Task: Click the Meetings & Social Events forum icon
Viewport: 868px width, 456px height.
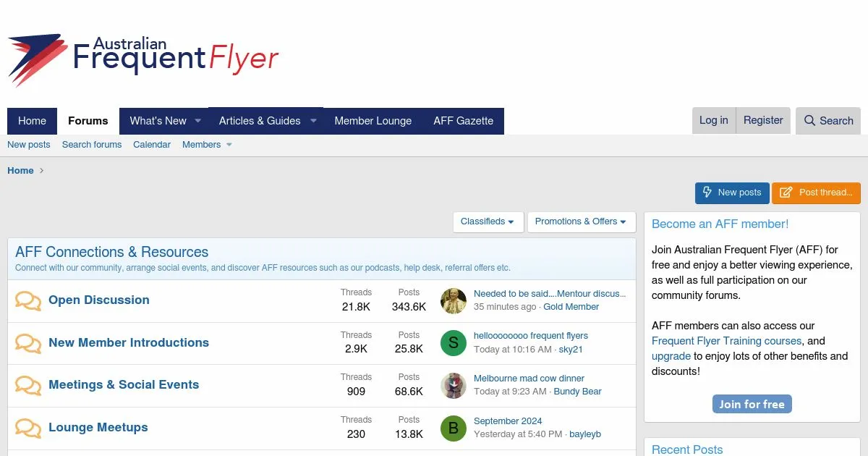Action: point(28,385)
